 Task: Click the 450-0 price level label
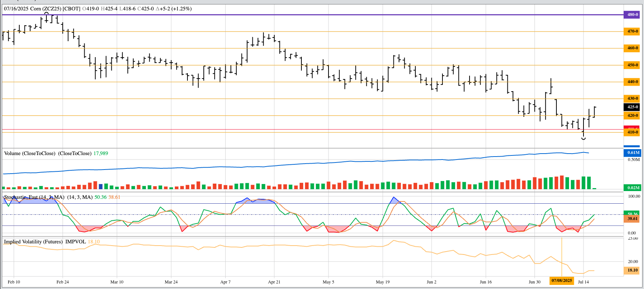pos(632,65)
